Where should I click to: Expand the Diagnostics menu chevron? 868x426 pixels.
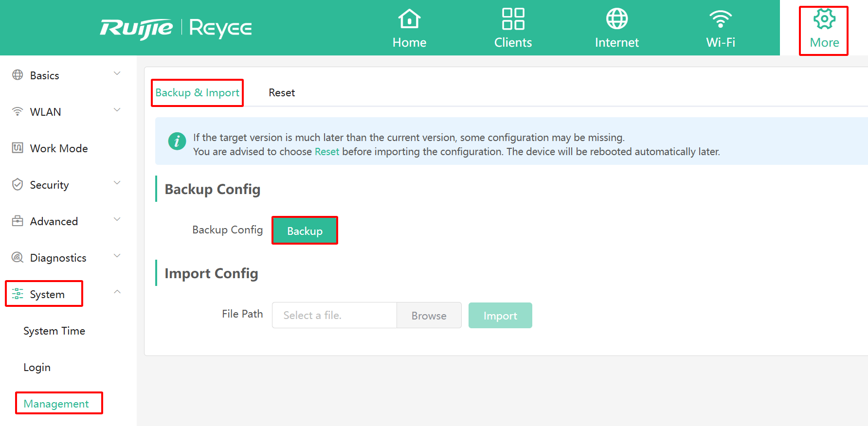(117, 256)
